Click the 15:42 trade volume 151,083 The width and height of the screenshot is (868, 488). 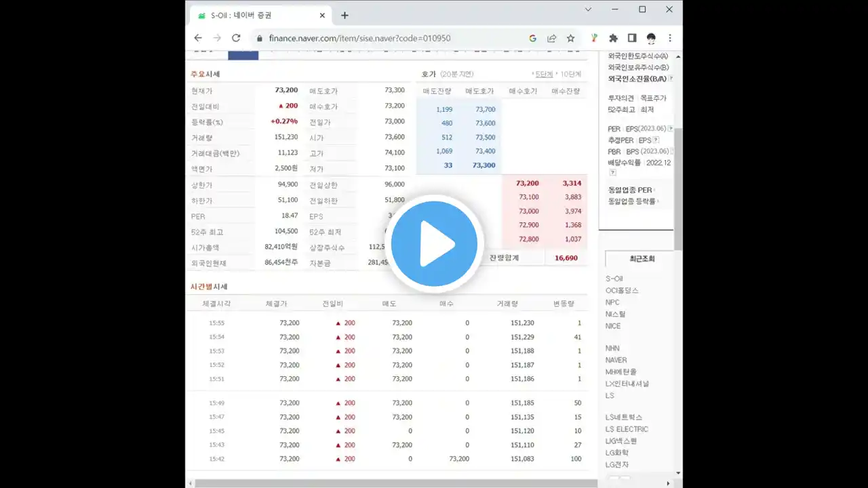pos(522,459)
